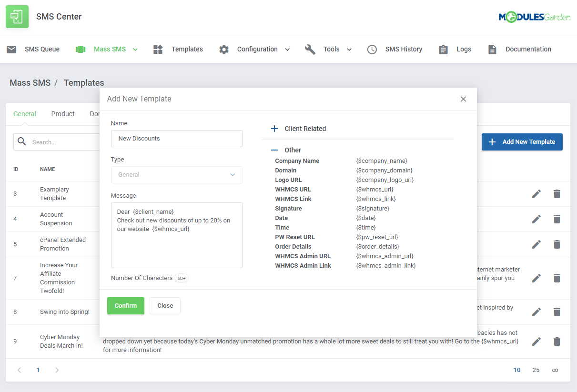Click the MODULESGarden logo
The height and width of the screenshot is (392, 577).
point(535,16)
